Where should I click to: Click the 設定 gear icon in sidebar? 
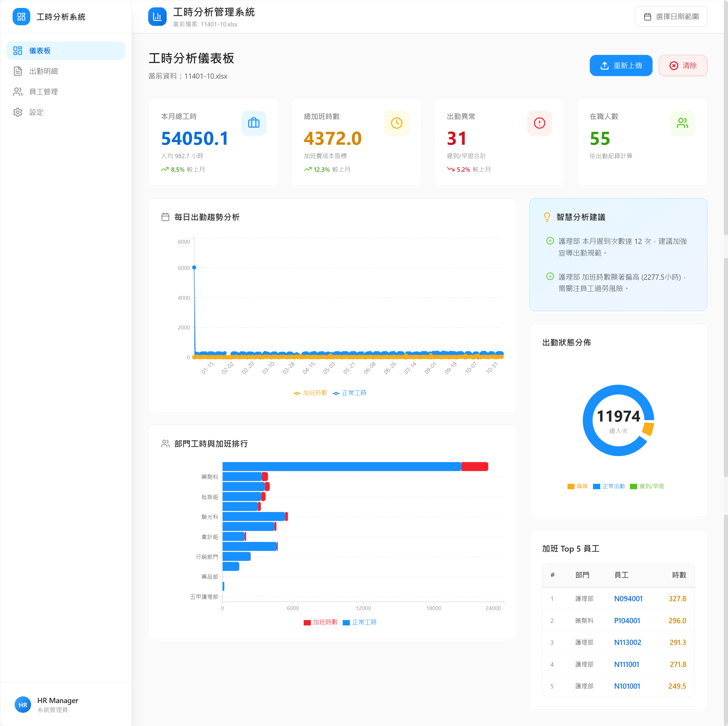pos(18,112)
